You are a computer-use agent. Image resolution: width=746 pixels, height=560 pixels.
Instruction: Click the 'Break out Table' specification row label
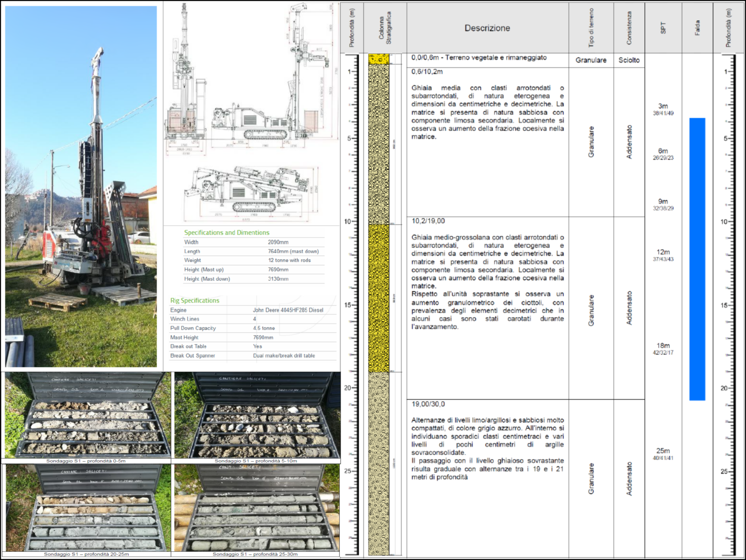pos(188,346)
